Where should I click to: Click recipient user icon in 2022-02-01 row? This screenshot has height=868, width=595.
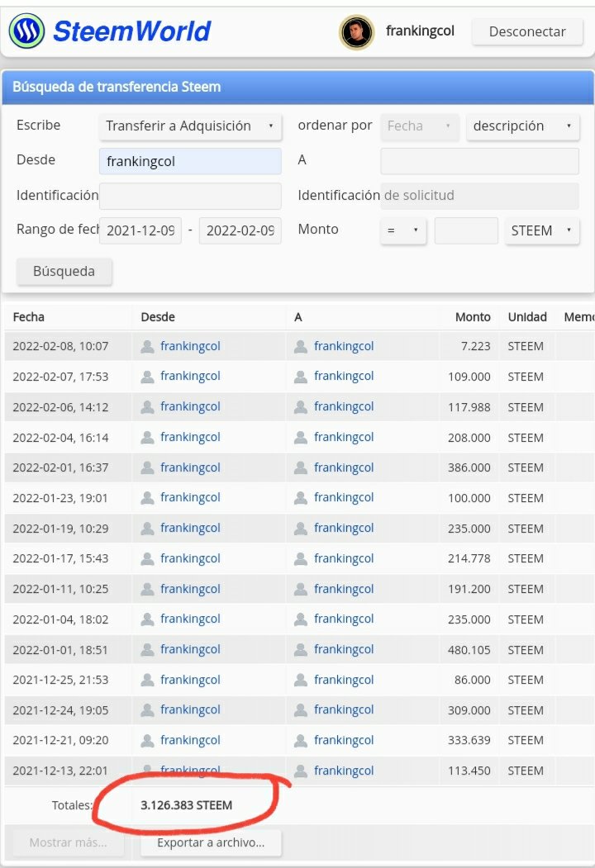(301, 467)
